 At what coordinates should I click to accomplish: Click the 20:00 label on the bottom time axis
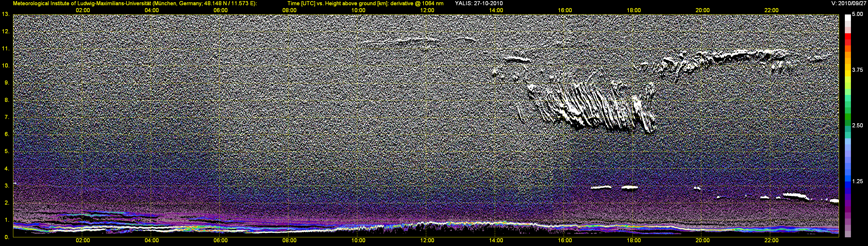pos(703,241)
